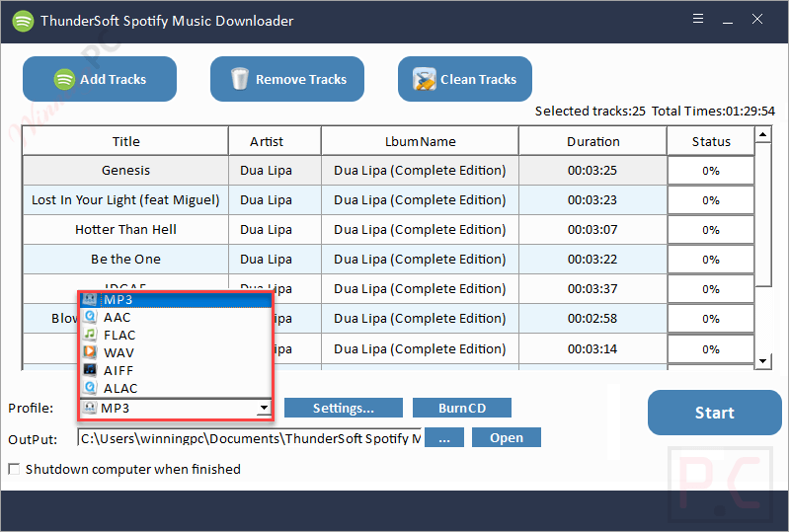Screen dimensions: 789x532
Task: Click duration 00:03:14 cell
Action: click(x=592, y=349)
